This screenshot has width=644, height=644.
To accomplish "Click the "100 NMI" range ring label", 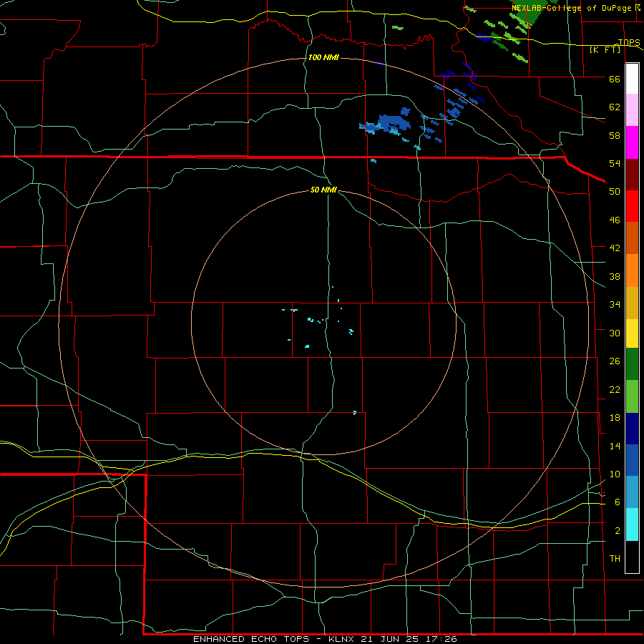I will pyautogui.click(x=323, y=57).
